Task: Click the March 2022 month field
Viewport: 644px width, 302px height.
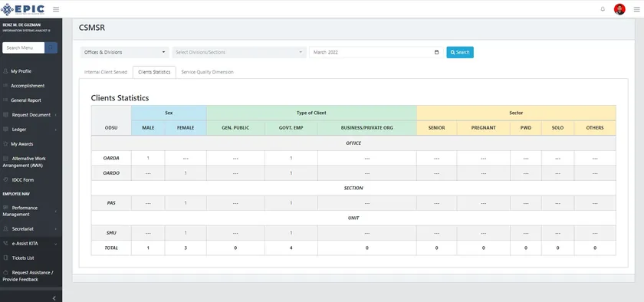Action: pyautogui.click(x=376, y=52)
